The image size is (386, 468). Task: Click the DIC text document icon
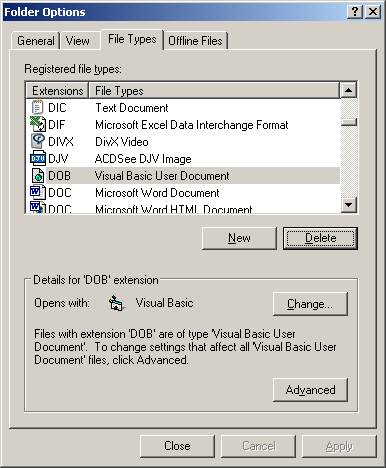click(37, 108)
